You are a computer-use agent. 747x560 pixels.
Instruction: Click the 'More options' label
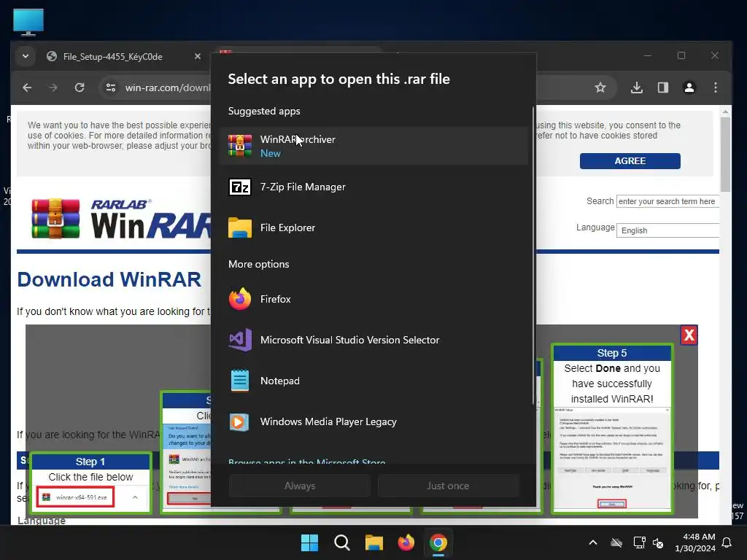pyautogui.click(x=259, y=264)
